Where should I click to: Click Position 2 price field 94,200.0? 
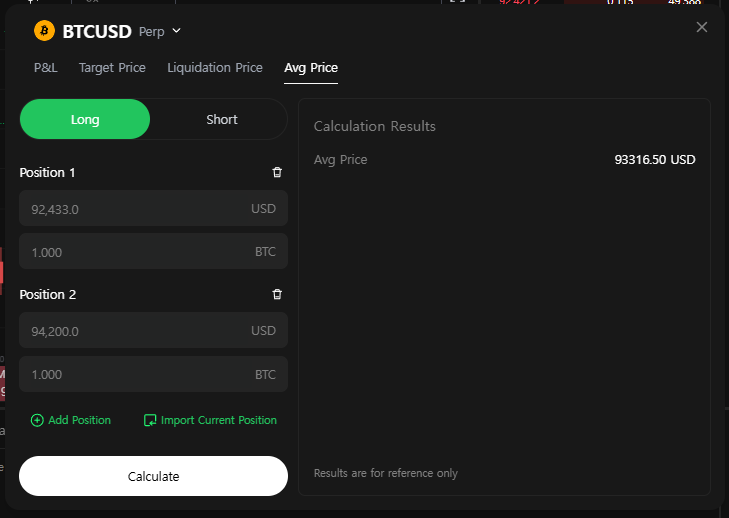tap(153, 330)
